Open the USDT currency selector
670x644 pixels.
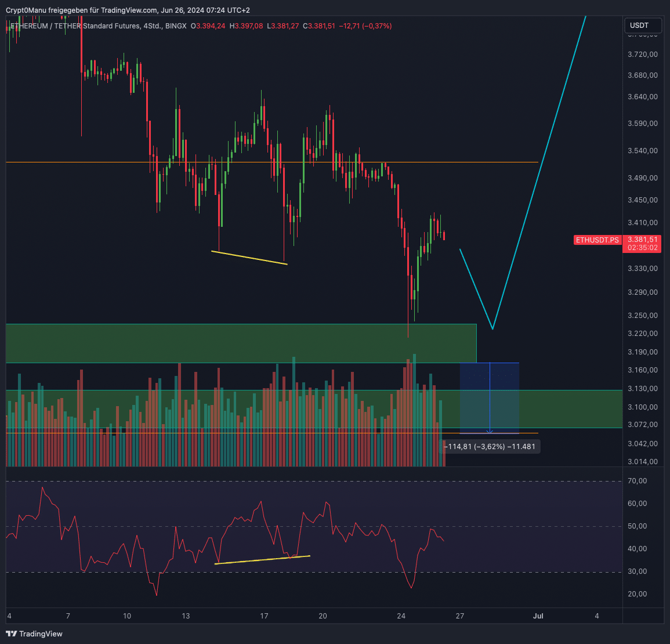[639, 26]
